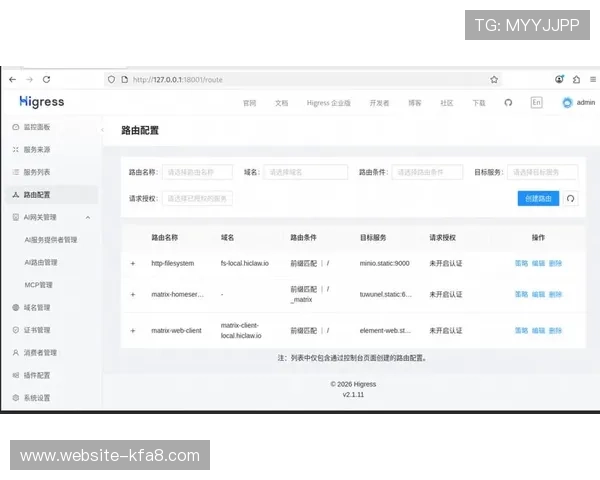600x480 pixels.
Task: Click 编辑 for matrix-web-client route
Action: [x=538, y=331]
